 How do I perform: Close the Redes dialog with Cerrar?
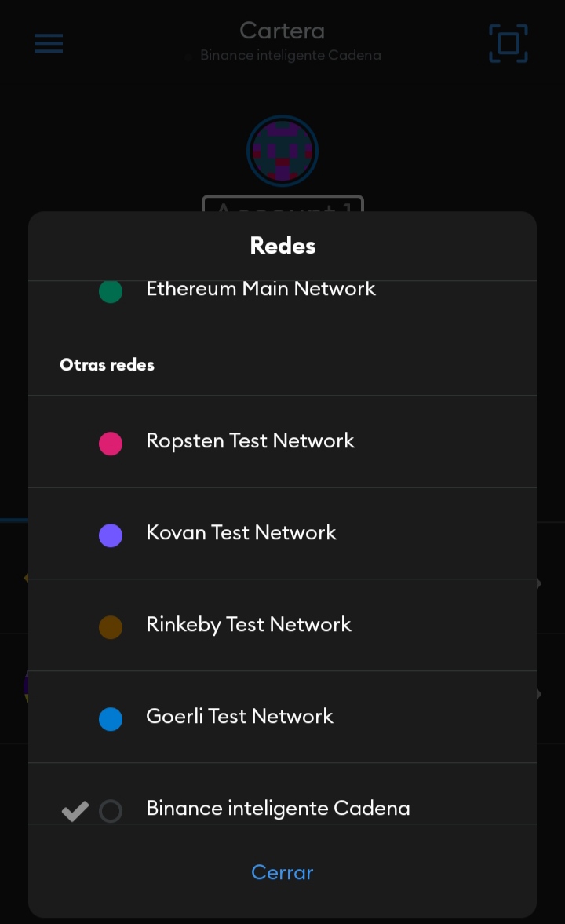(282, 872)
